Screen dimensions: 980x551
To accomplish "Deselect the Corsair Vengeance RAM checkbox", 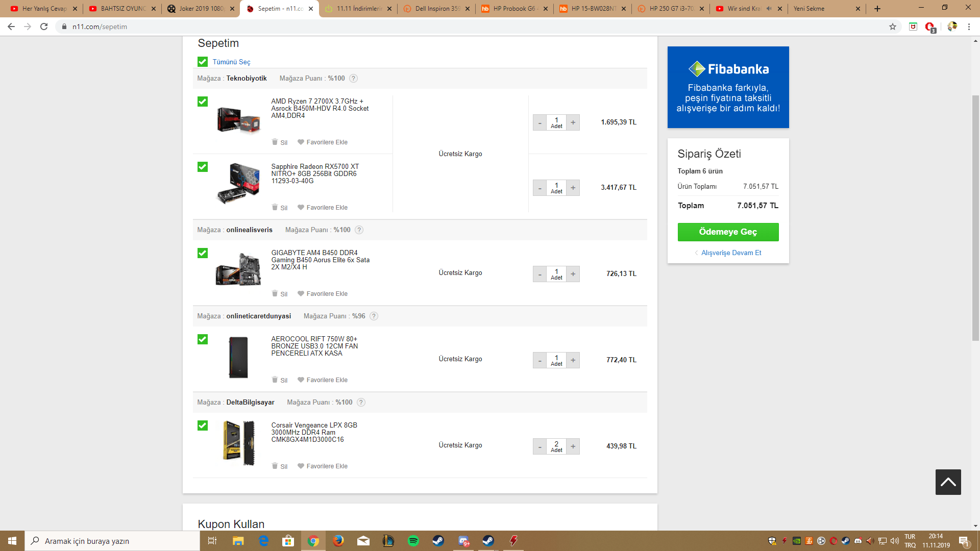I will (x=203, y=425).
